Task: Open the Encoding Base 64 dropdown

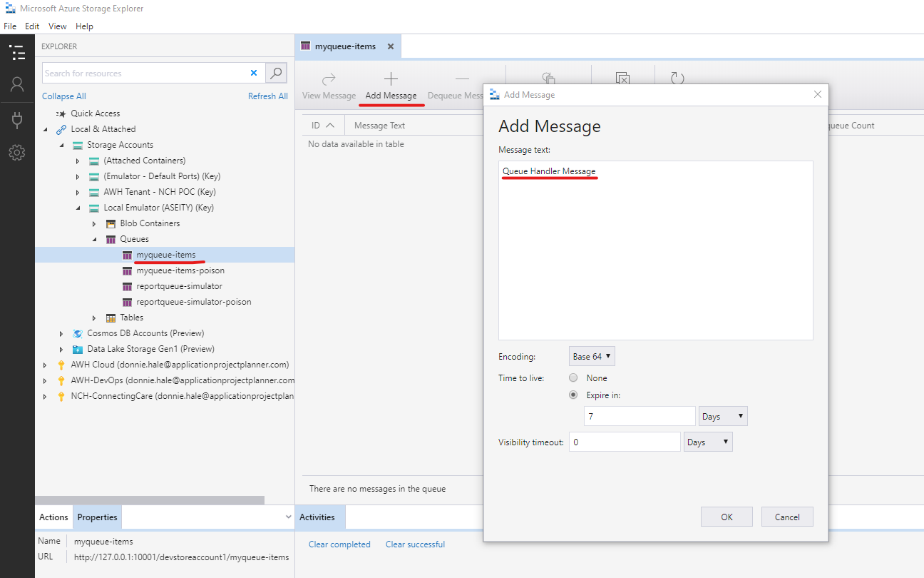Action: 592,356
